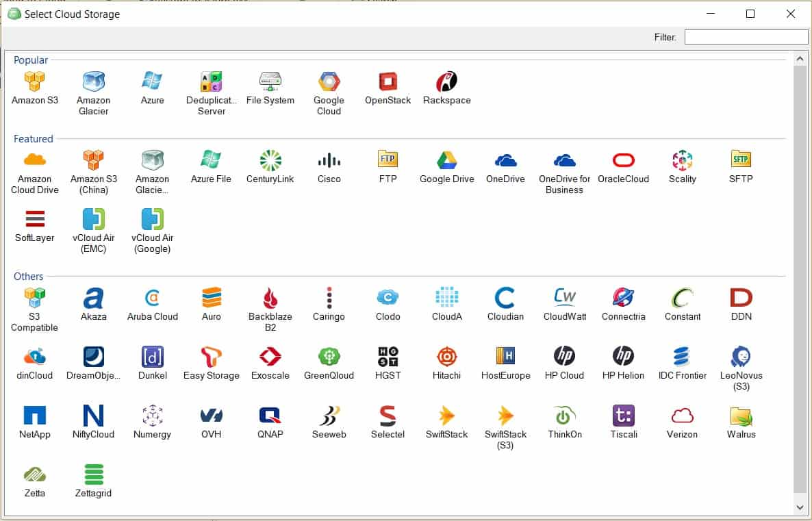Click the scrollbar up arrow
This screenshot has height=521, width=812.
[800, 58]
